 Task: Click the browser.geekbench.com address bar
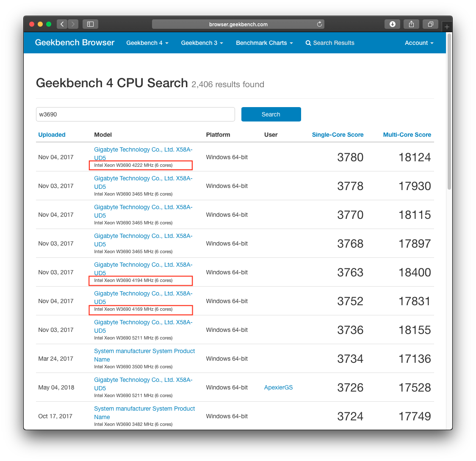click(x=238, y=24)
